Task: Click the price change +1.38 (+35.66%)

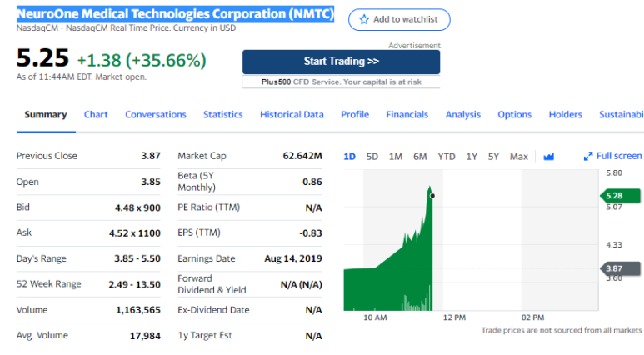Action: point(142,60)
